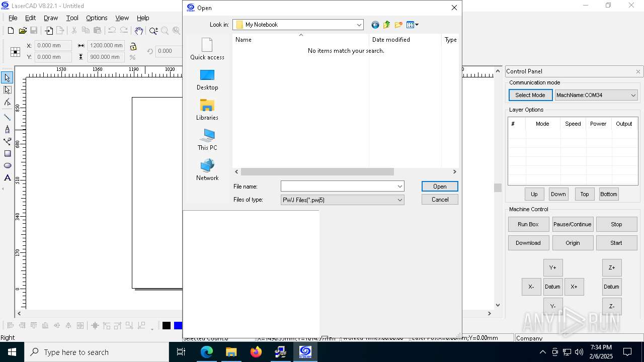Click the Start button in Machine Control
Viewport: 644px width, 362px height.
coord(616,243)
